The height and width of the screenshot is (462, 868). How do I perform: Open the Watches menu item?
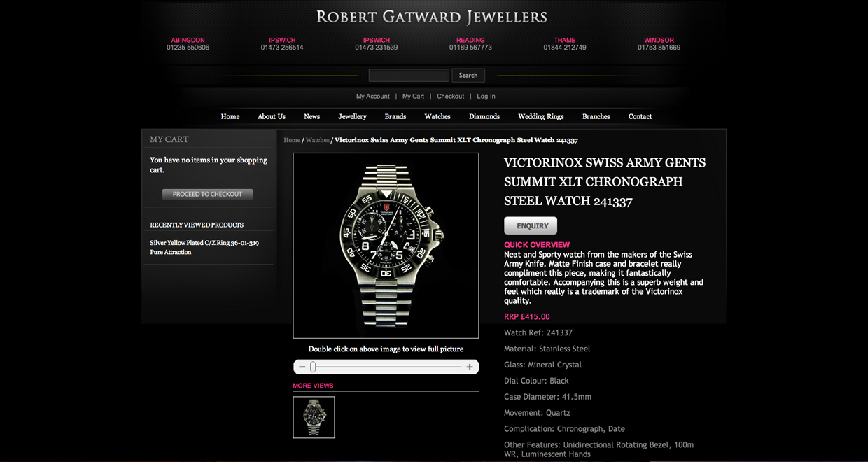[x=437, y=116]
